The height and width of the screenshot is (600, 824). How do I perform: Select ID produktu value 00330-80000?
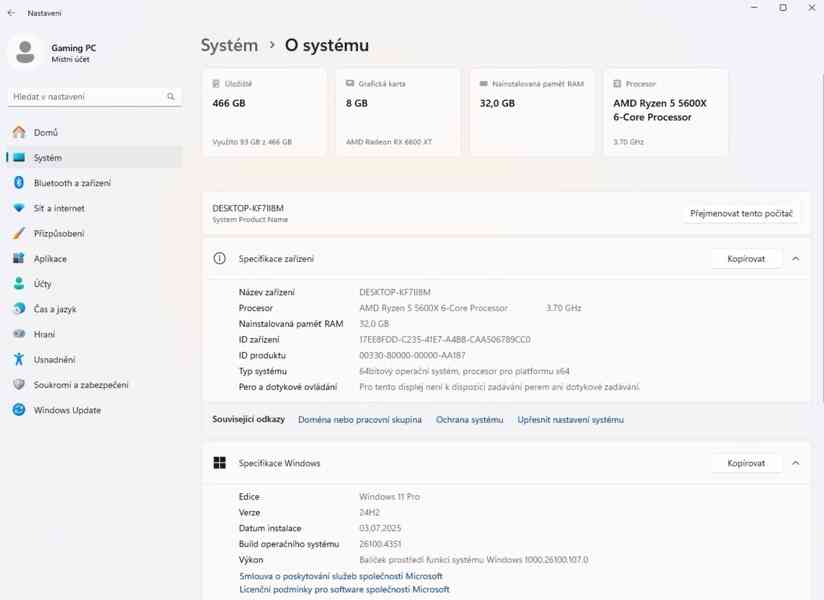click(412, 355)
